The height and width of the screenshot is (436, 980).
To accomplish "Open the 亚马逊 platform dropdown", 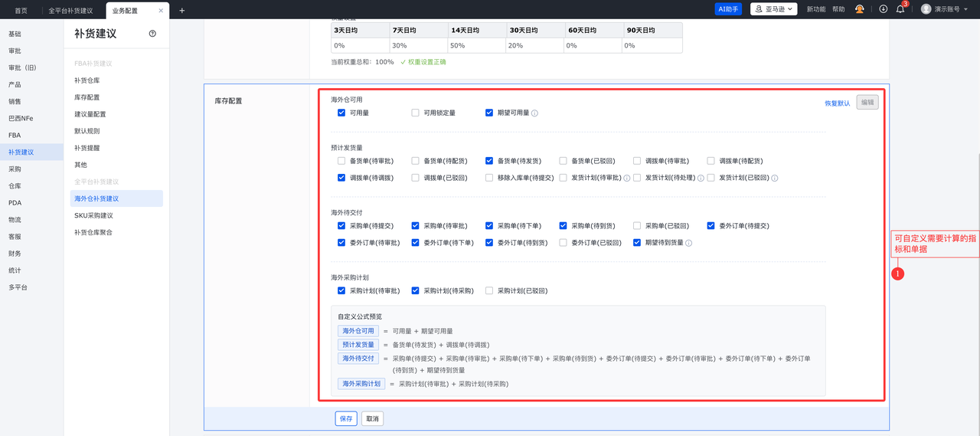I will (x=772, y=9).
